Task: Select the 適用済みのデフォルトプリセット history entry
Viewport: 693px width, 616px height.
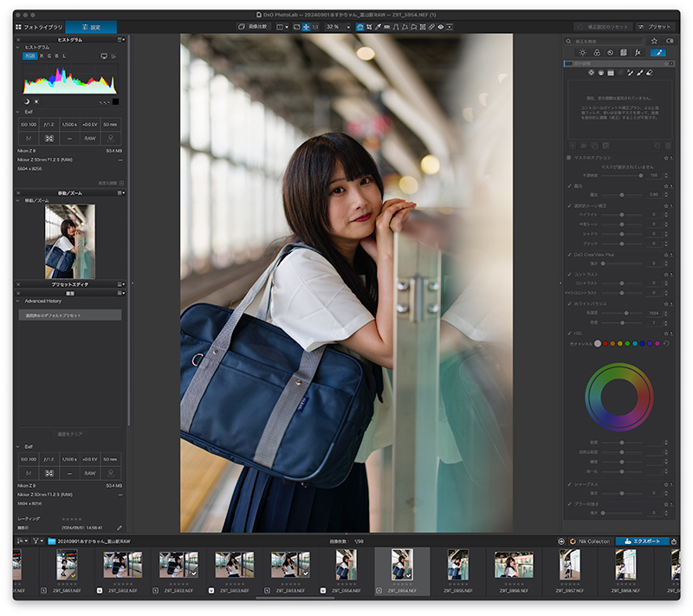Action: (x=70, y=315)
